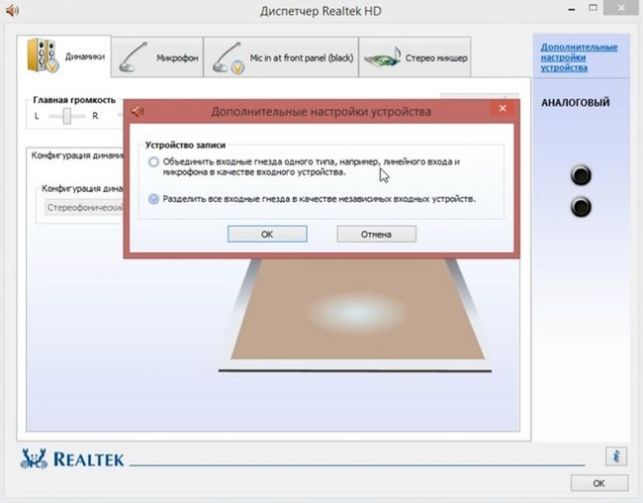Maximize the Realtek HD manager window
The image size is (643, 503).
pos(593,8)
